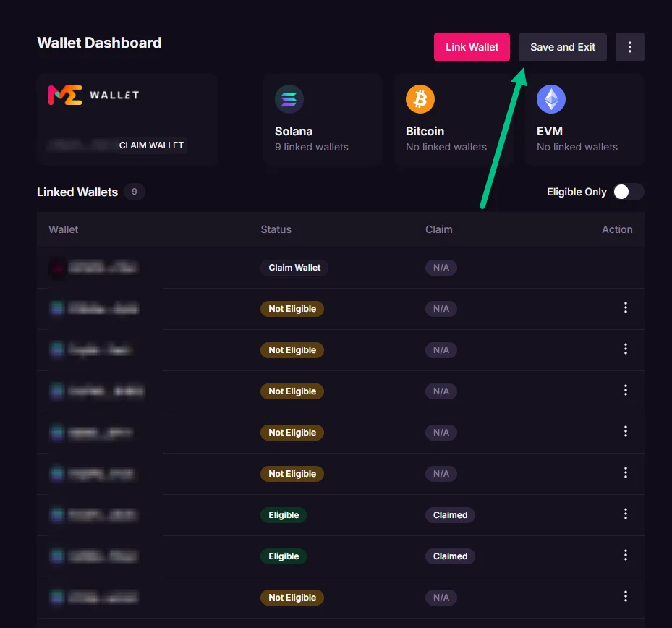Click the "Claim Wallet" status badge

[x=294, y=268]
